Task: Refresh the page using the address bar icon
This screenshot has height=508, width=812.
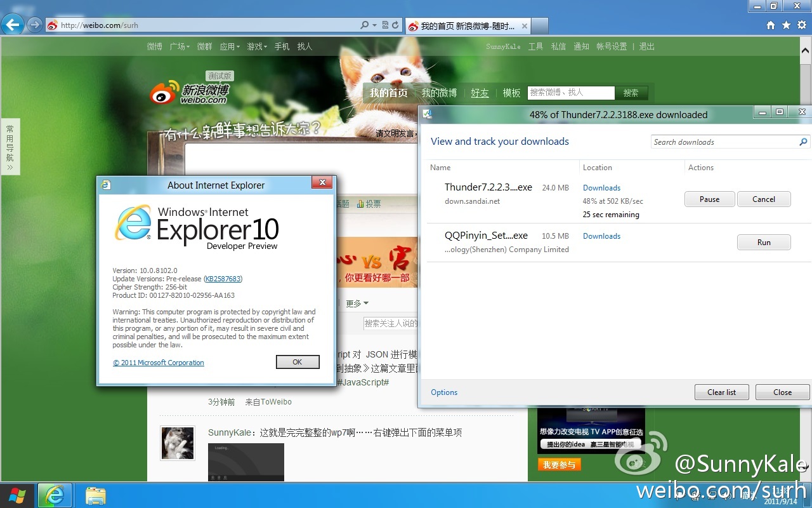Action: [395, 25]
